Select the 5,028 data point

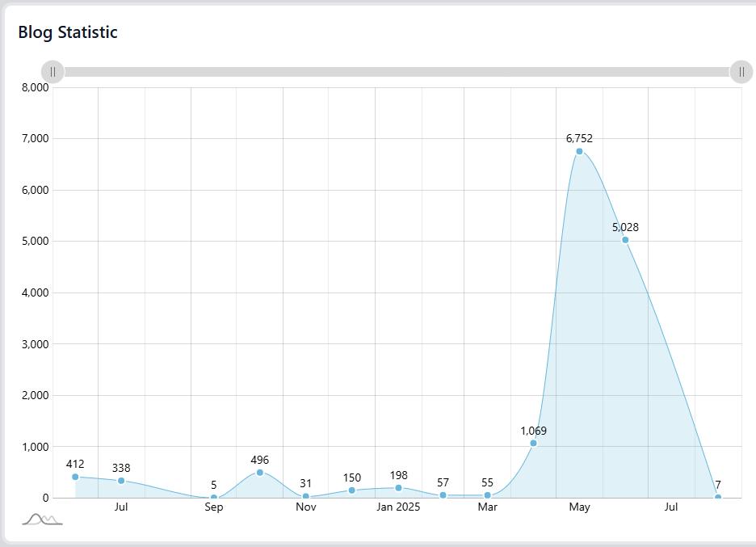pyautogui.click(x=625, y=240)
